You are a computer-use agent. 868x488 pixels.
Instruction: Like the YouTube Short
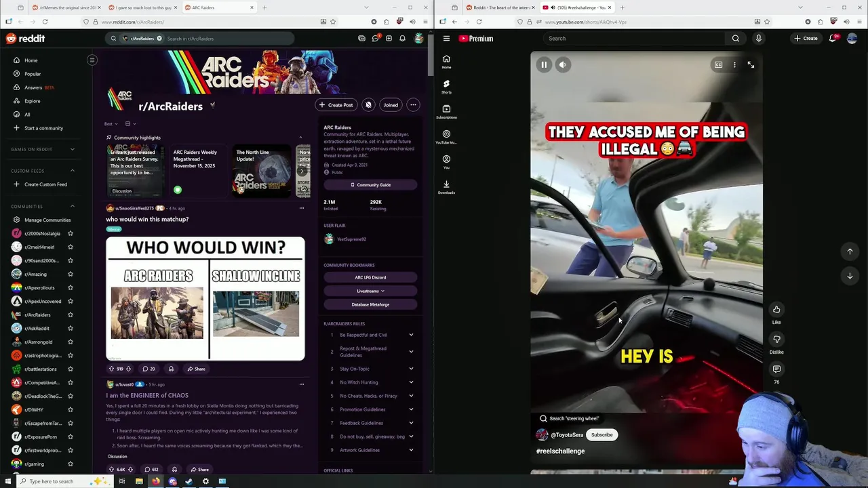(x=776, y=310)
